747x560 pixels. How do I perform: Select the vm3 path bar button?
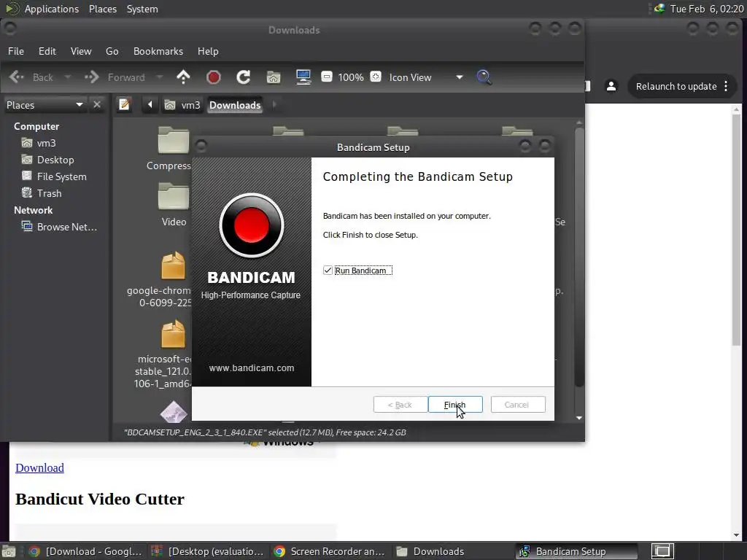[182, 105]
